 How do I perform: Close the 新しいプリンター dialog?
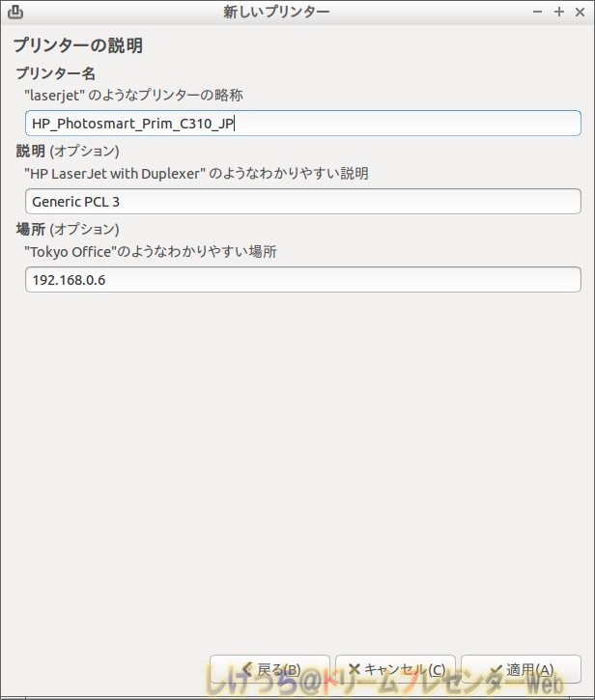pos(580,12)
